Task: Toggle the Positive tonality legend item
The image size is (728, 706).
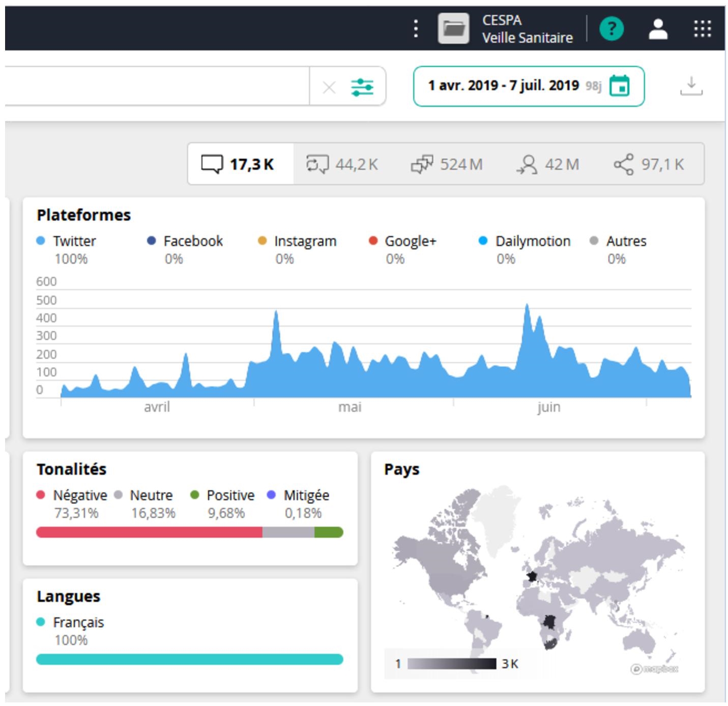Action: tap(222, 504)
